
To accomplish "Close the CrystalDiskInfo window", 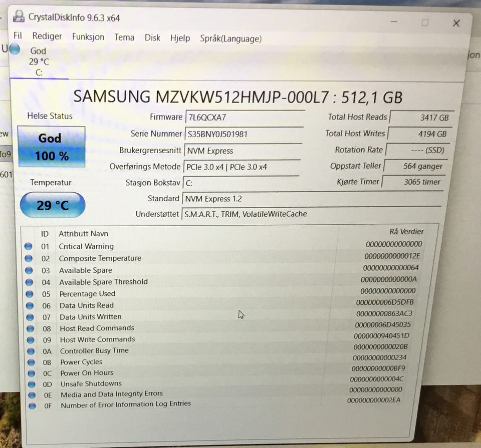I will point(456,23).
